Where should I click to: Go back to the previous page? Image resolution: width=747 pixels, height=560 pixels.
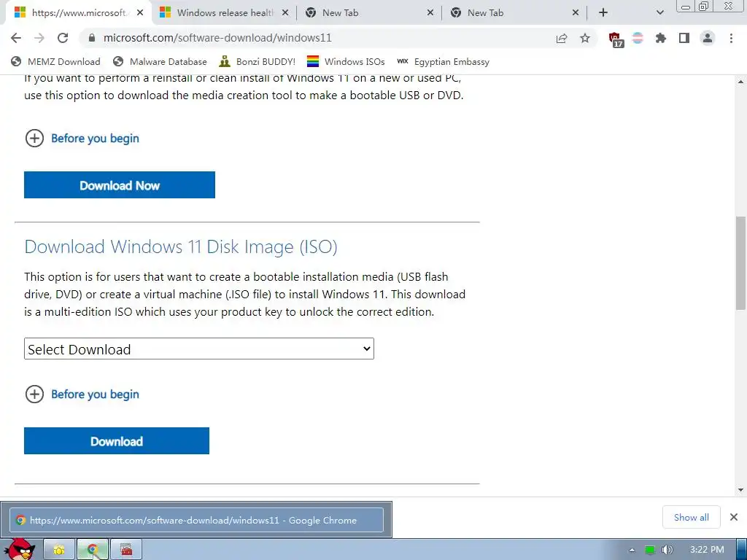point(16,38)
